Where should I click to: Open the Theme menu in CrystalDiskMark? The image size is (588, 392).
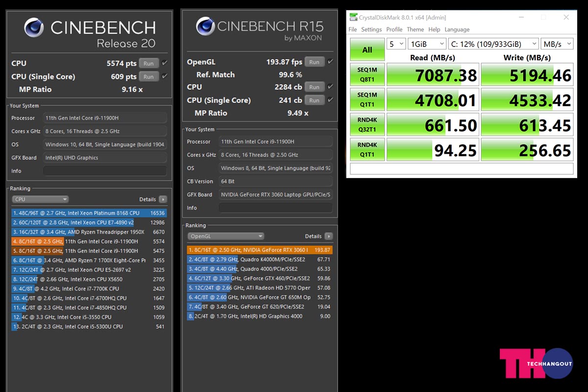(x=416, y=29)
